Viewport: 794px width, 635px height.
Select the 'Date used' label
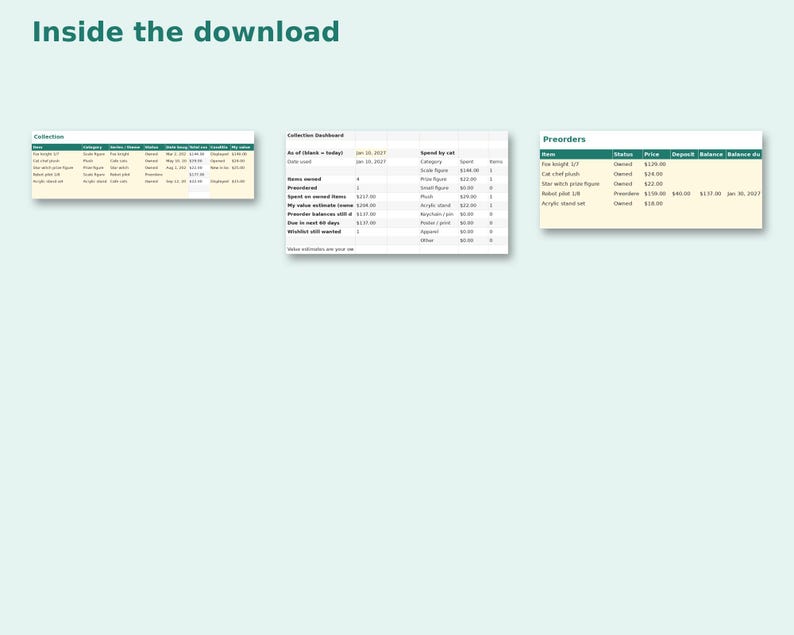pyautogui.click(x=299, y=162)
